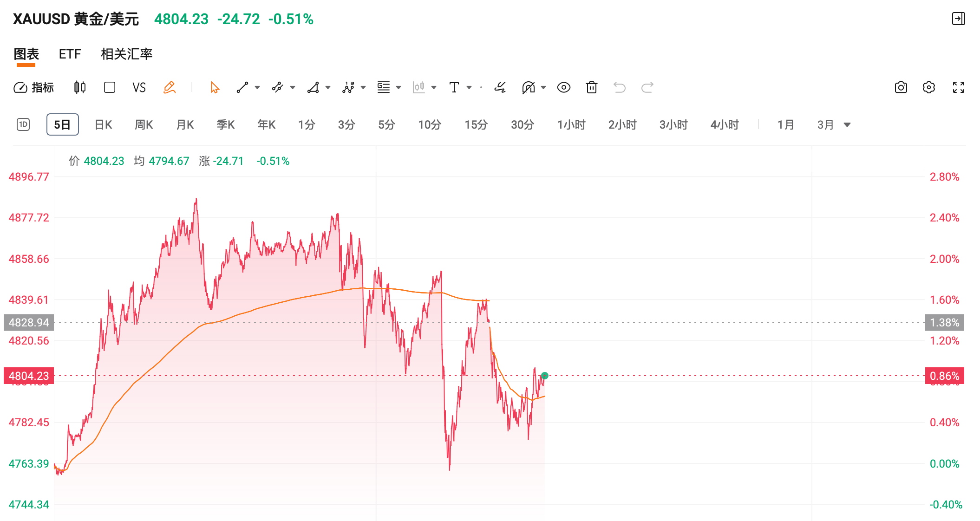The image size is (980, 521).
Task: Open chart settings gear icon
Action: point(929,87)
